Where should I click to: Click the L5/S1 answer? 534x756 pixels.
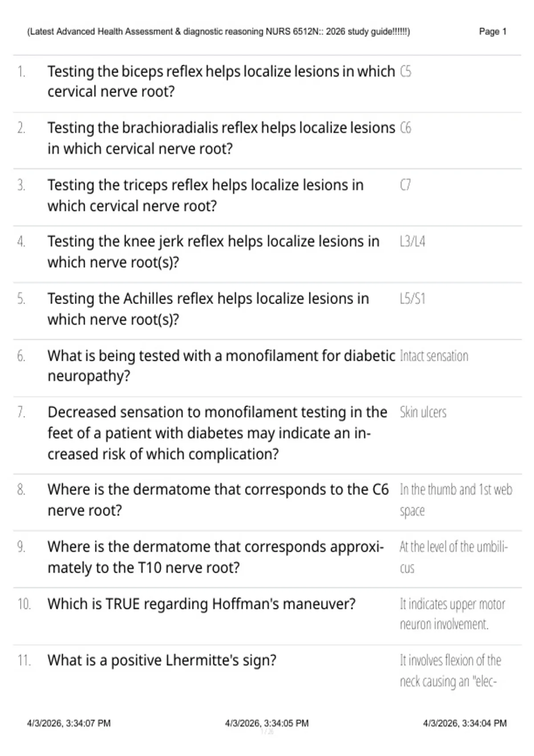413,298
